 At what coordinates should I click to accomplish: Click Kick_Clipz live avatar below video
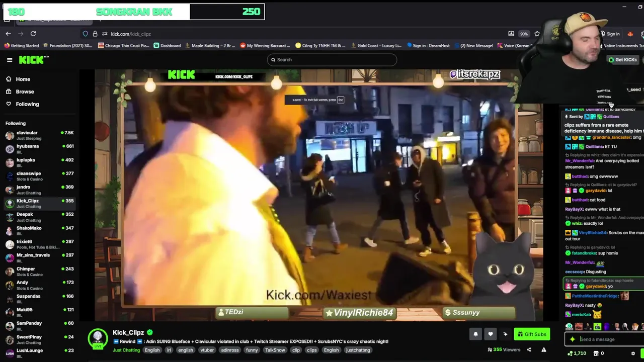point(98,339)
